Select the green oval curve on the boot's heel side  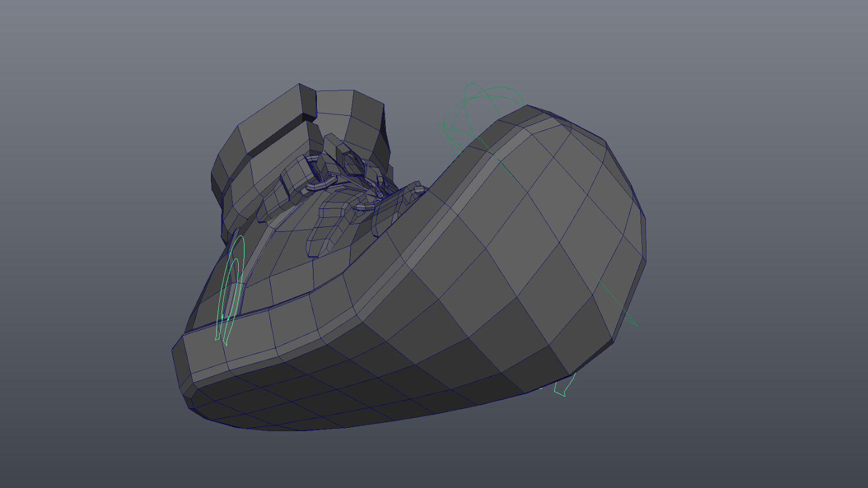[x=231, y=291]
